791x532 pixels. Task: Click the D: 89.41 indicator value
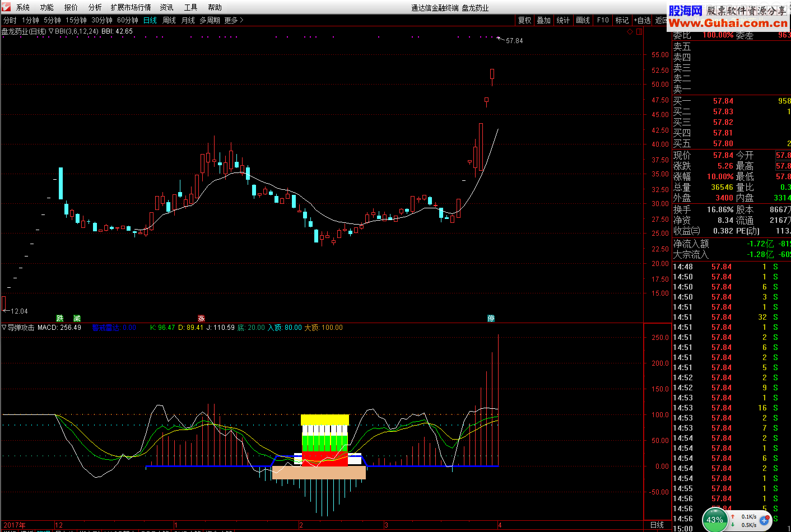(x=190, y=328)
